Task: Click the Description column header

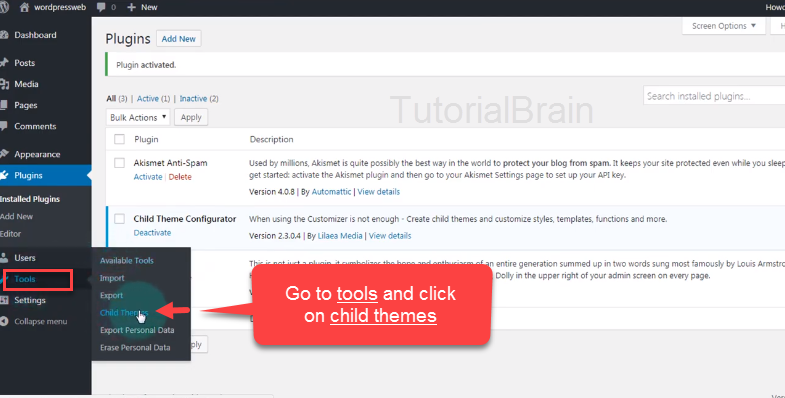Action: [x=271, y=139]
